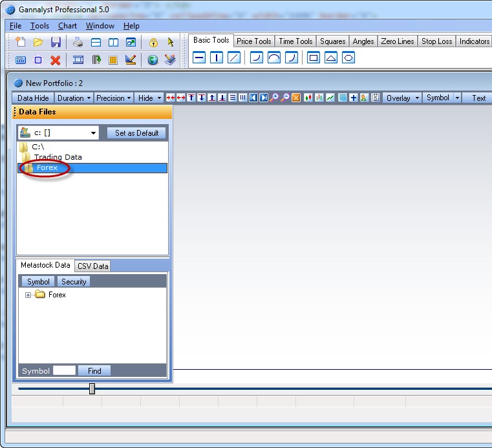Open the Overlay dropdown

[403, 98]
